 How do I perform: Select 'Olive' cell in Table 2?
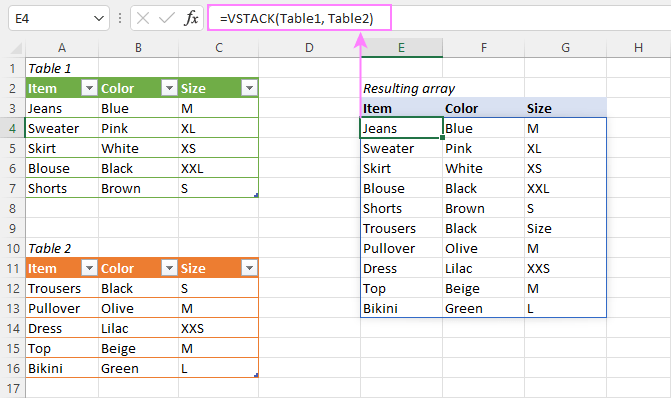[x=138, y=308]
